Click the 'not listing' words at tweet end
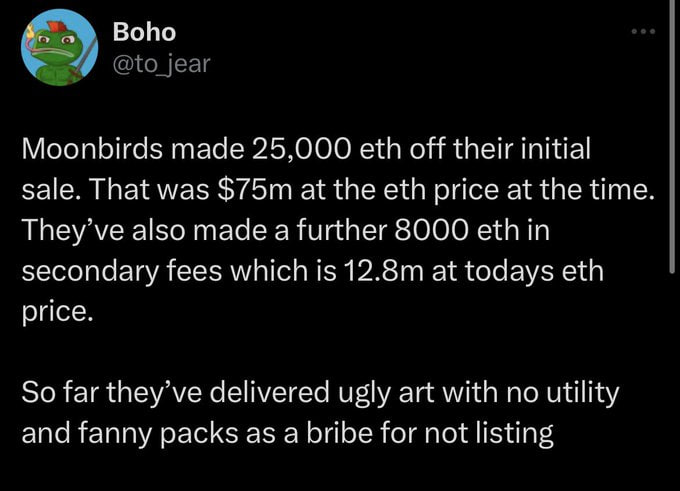This screenshot has width=680, height=491. click(489, 434)
